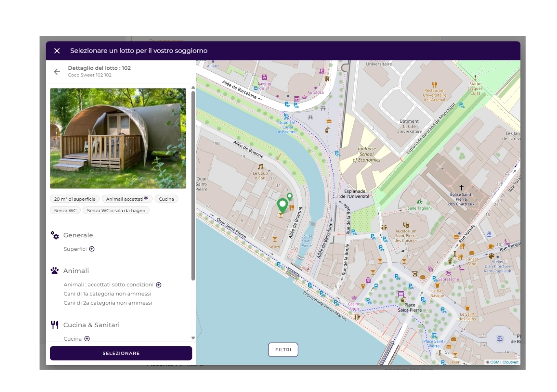This screenshot has width=557, height=392.
Task: Click the 'Dettaglio del lotto : 102' heading
Action: [99, 68]
